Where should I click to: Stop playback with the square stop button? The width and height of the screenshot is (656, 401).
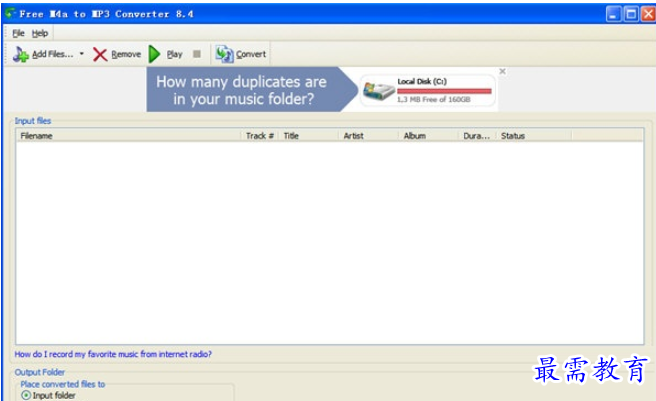(x=197, y=54)
